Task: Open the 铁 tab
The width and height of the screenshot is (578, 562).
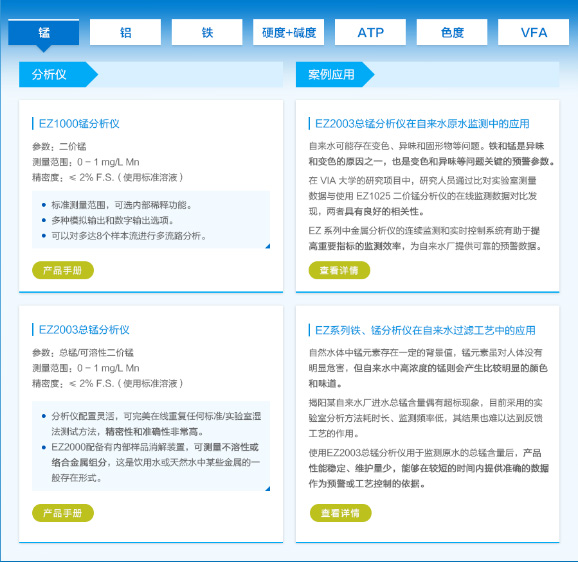Action: click(207, 32)
